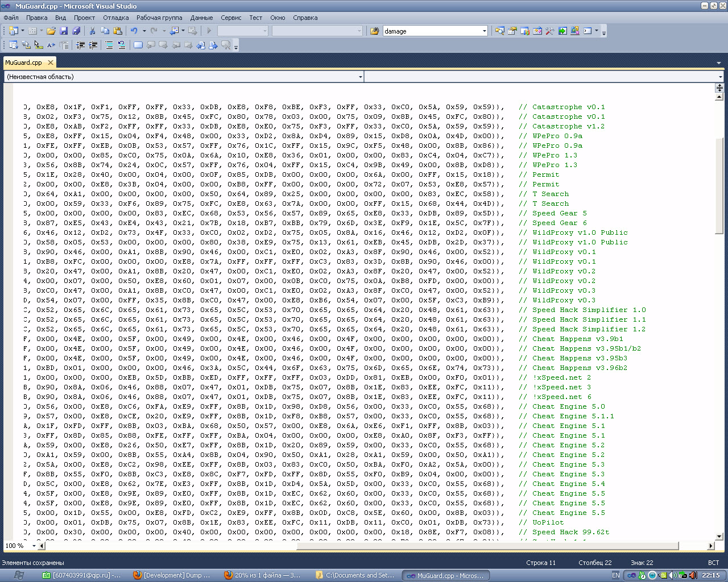Switch to 'C:\Documents and Set...' taskbar window

click(355, 575)
